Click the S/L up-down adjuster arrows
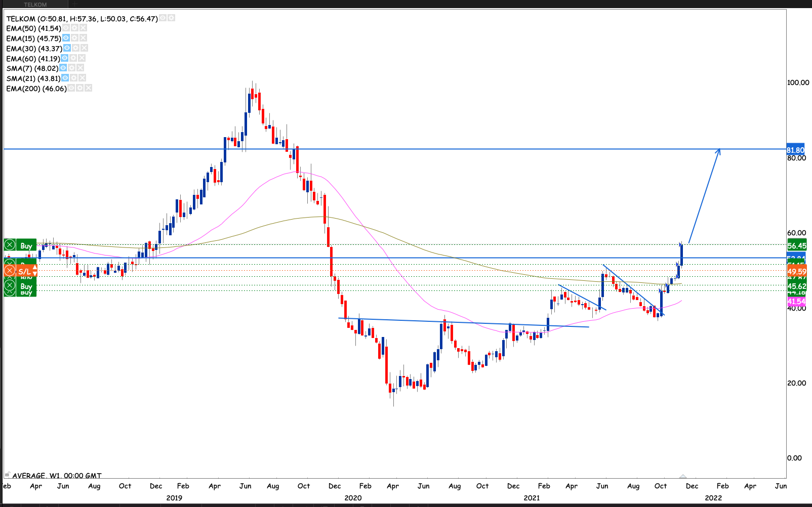The image size is (812, 507). [x=34, y=271]
